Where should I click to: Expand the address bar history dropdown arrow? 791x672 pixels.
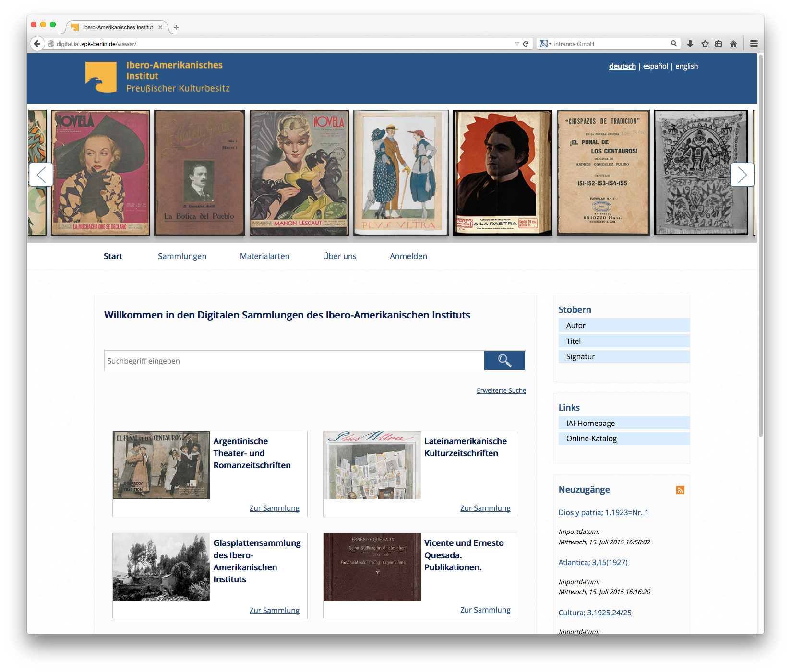pos(517,44)
